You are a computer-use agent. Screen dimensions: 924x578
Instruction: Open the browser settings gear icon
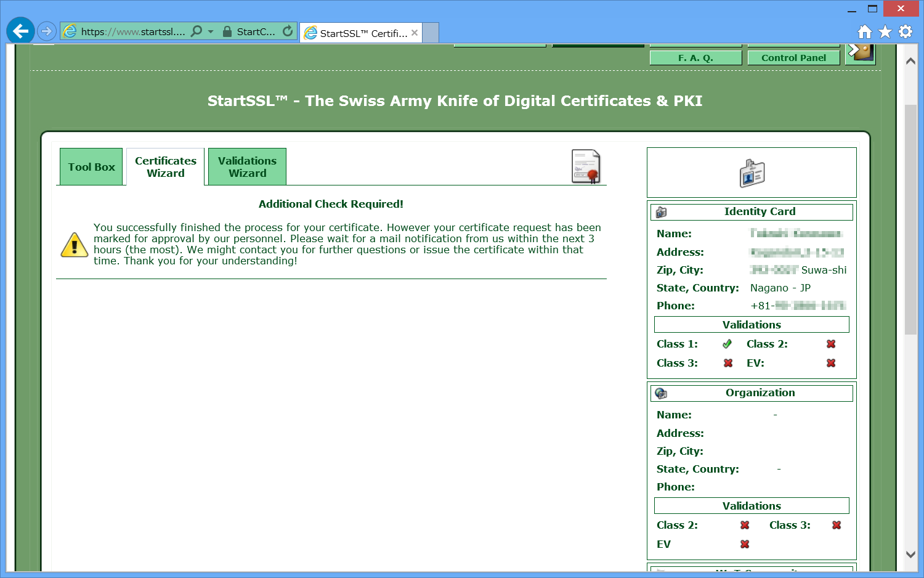pyautogui.click(x=906, y=31)
